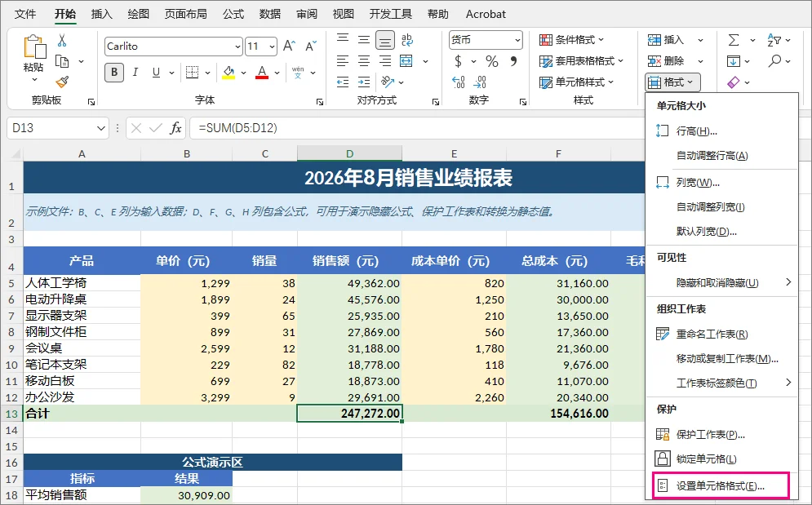Expand 条件格式 dropdown
Viewport: 812px width, 505px height.
point(601,39)
